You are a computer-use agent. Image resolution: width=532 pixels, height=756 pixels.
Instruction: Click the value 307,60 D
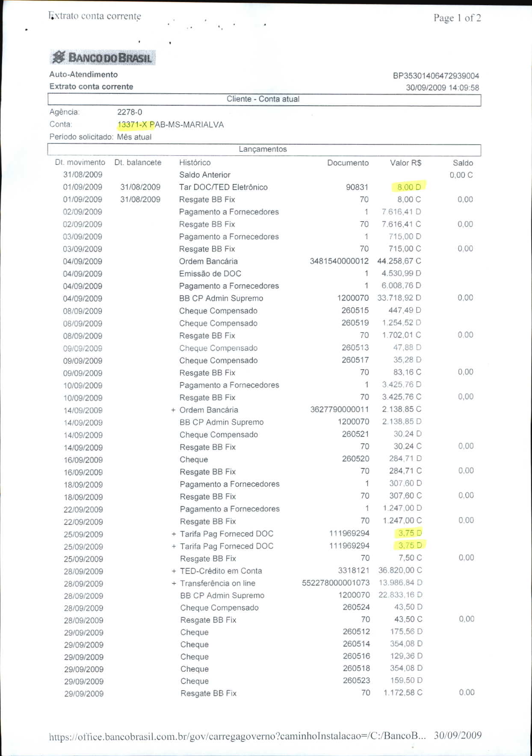405,484
